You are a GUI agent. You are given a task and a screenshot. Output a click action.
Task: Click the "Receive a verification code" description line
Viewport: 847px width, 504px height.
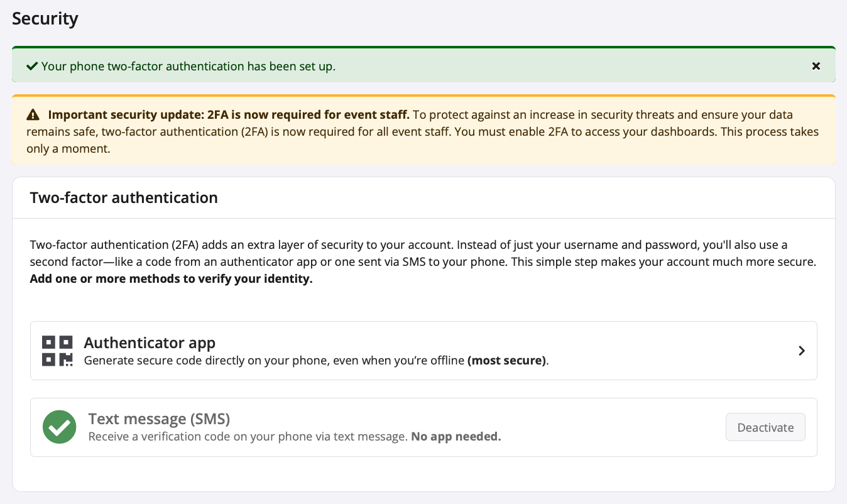[x=248, y=437]
